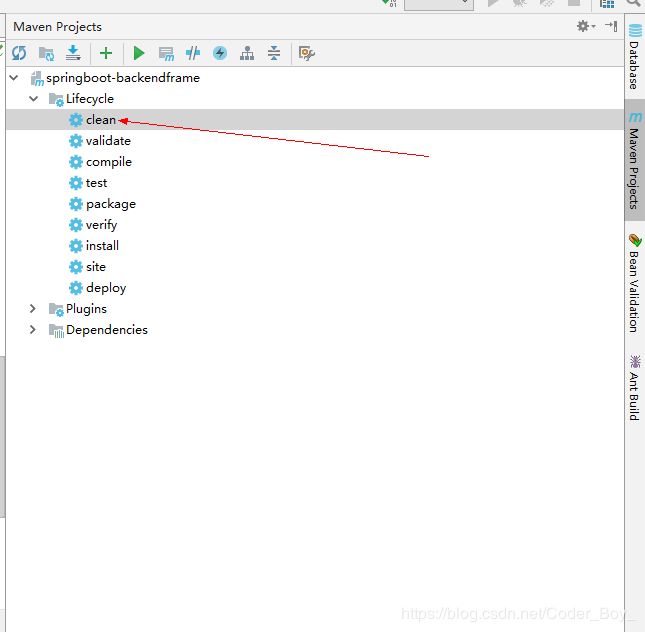
Task: Collapse springboot-backendframe project node
Action: (x=14, y=77)
